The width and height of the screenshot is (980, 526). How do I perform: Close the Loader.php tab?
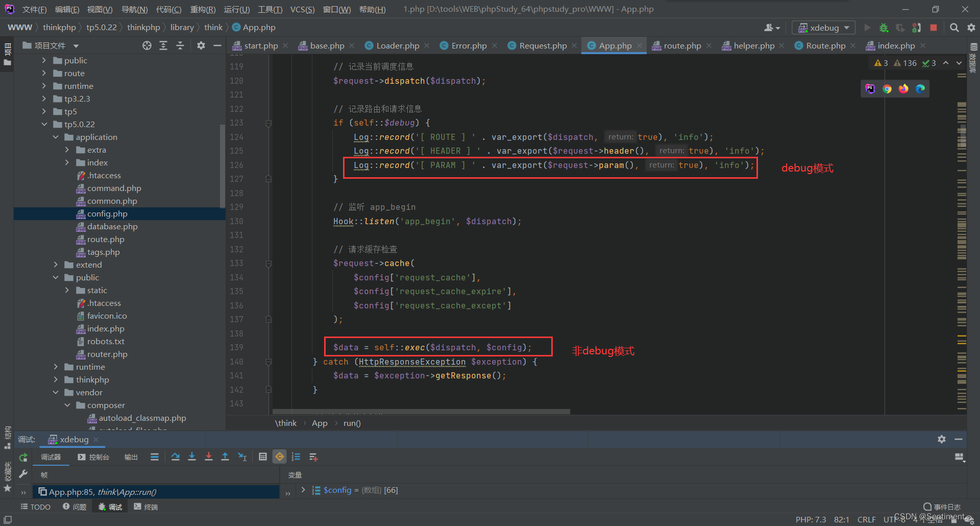point(427,45)
